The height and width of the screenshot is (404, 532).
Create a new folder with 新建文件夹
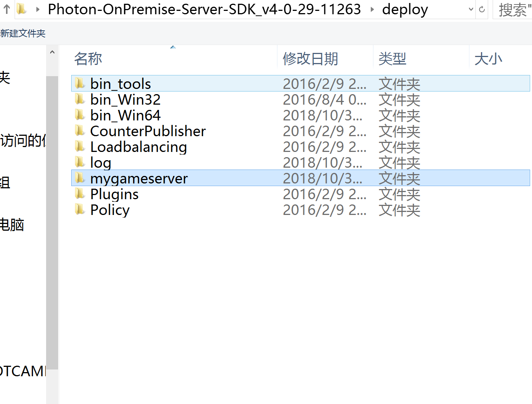tap(23, 33)
